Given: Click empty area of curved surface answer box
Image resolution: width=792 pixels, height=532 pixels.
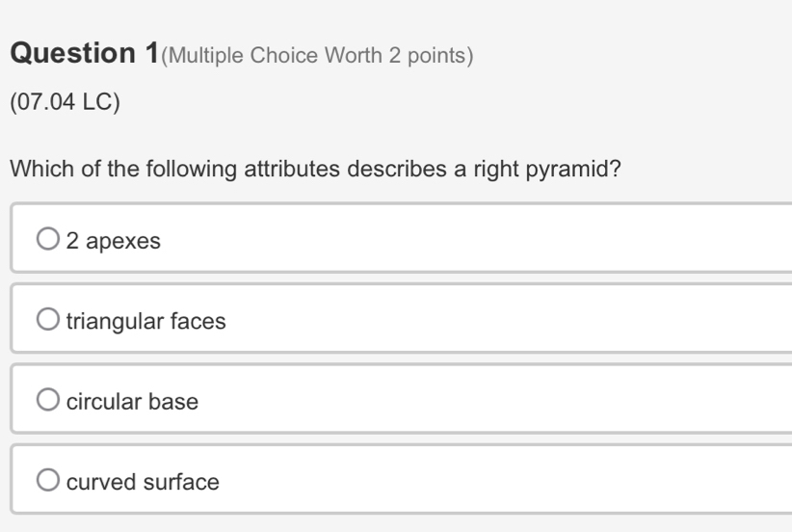Looking at the screenshot, I should 482,480.
